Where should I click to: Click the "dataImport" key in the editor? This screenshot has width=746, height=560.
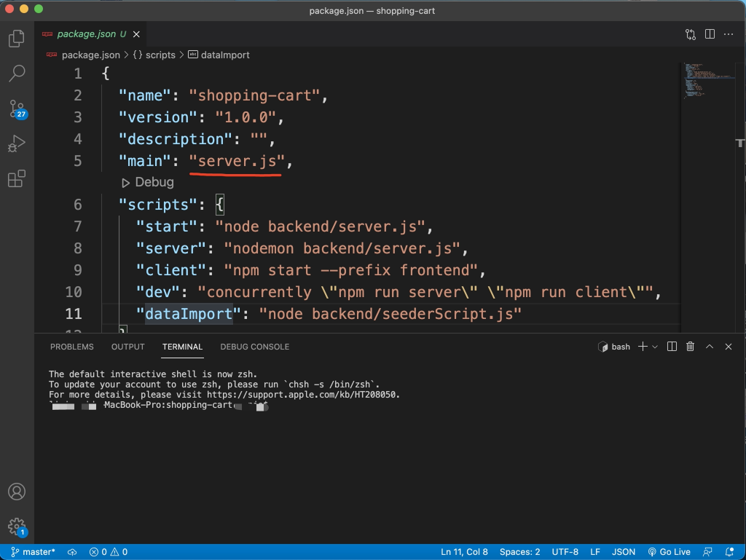click(189, 315)
